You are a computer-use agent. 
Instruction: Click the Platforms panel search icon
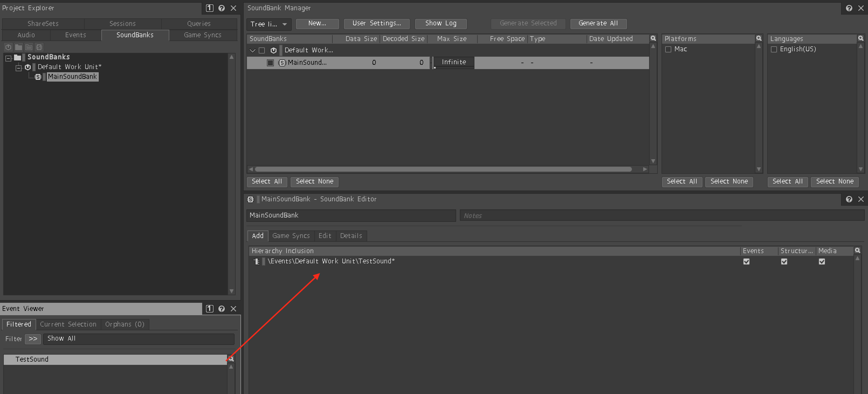[759, 38]
